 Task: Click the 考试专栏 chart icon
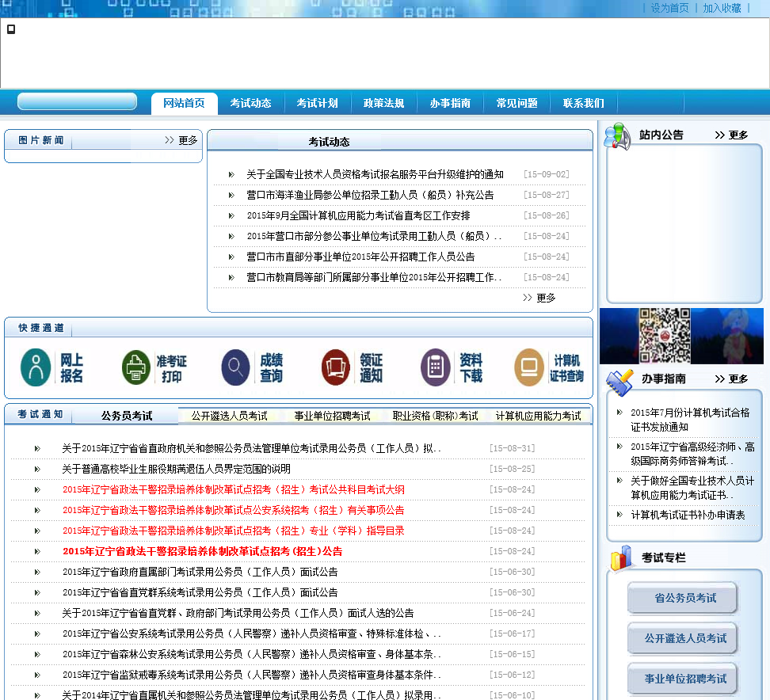coord(621,558)
